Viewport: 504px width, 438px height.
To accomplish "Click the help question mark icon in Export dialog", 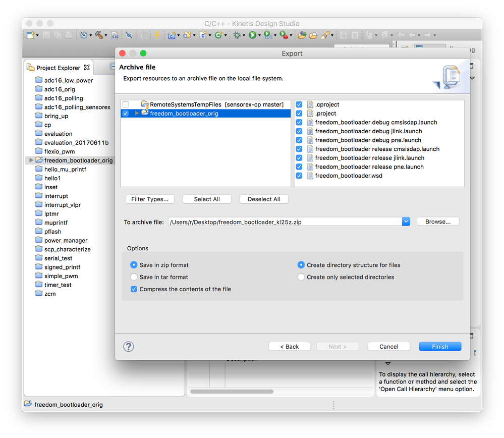I will tap(129, 347).
